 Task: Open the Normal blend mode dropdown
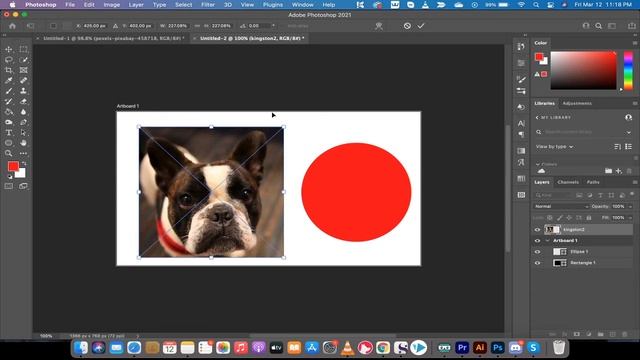pos(561,207)
